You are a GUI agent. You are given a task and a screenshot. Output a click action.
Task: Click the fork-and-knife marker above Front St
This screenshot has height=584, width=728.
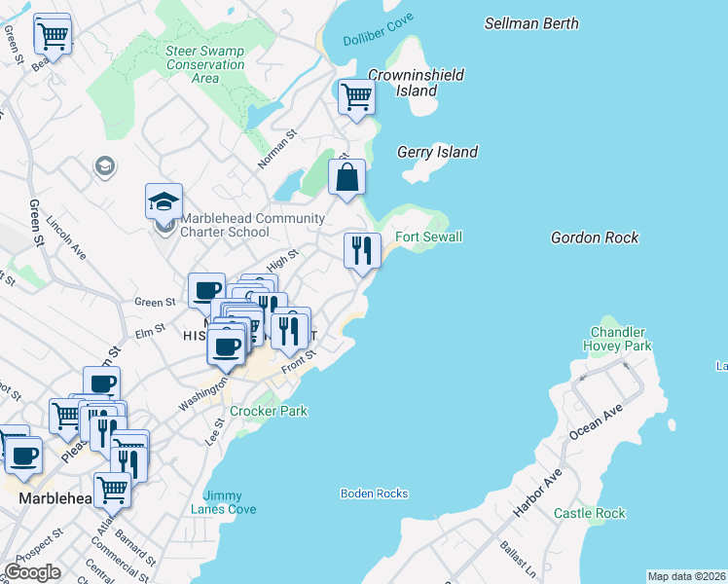[x=290, y=332]
